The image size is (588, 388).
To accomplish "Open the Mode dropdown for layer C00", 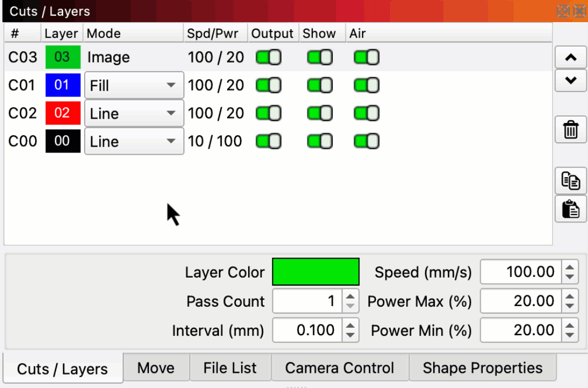I will 134,141.
